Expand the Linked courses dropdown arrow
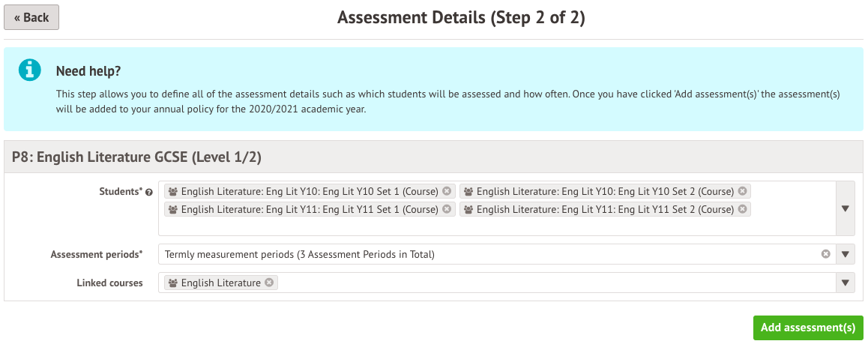 [846, 283]
